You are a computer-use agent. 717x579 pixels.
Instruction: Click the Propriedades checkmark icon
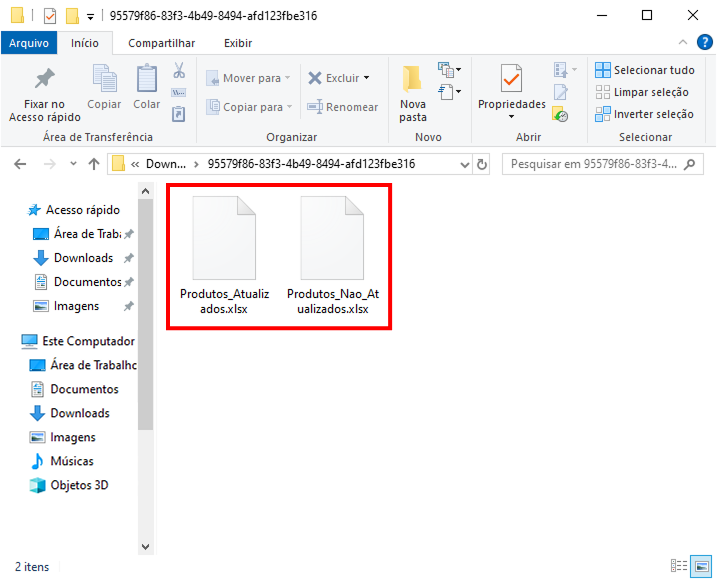(x=511, y=79)
